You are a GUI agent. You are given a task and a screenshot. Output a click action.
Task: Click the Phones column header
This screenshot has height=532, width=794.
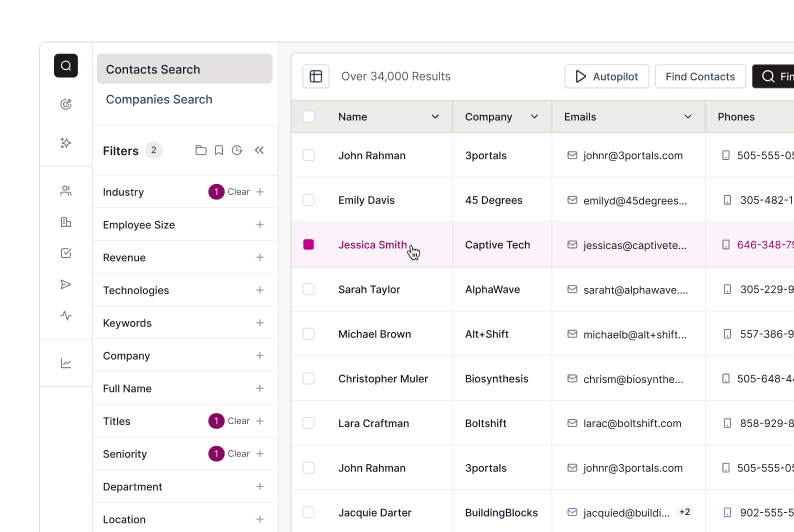[x=736, y=116]
